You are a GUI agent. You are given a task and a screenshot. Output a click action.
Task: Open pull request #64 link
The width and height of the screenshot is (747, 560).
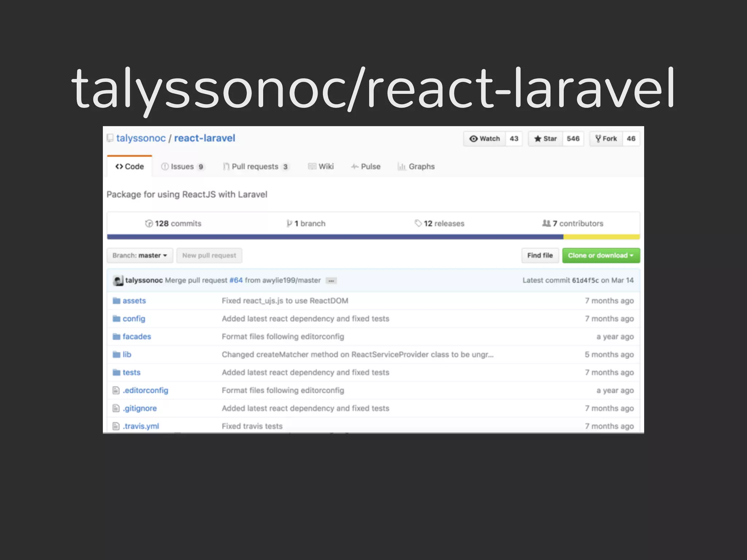(x=236, y=280)
